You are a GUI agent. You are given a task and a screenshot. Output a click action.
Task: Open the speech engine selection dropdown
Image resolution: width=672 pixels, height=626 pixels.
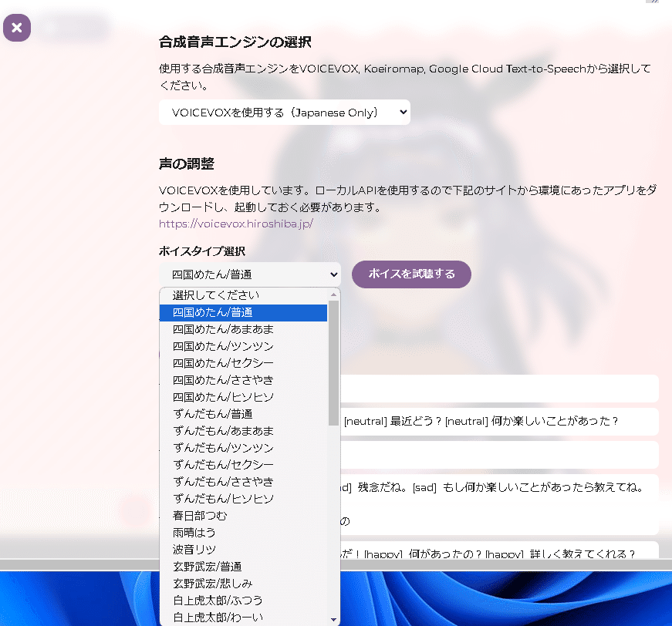click(284, 113)
